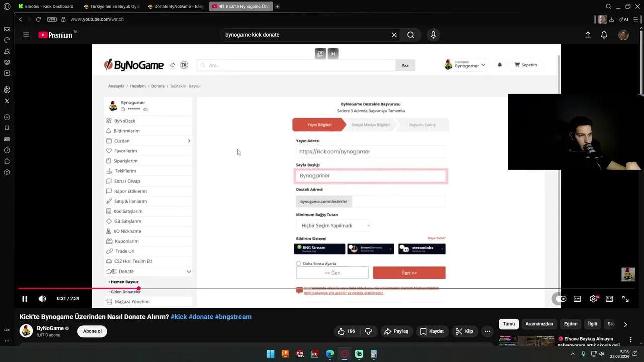The height and width of the screenshot is (362, 644).
Task: Switch to Donate ByNoGame browser tab
Action: point(175,6)
